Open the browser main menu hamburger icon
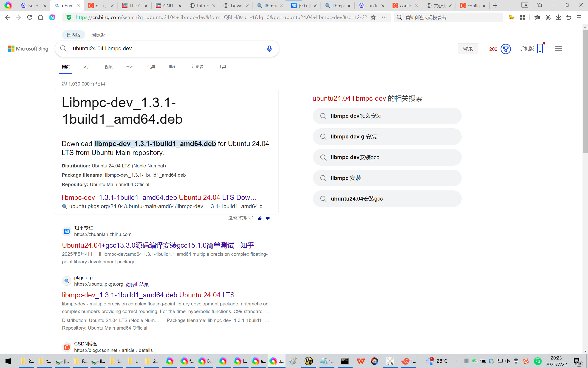The height and width of the screenshot is (368, 588). (x=579, y=17)
